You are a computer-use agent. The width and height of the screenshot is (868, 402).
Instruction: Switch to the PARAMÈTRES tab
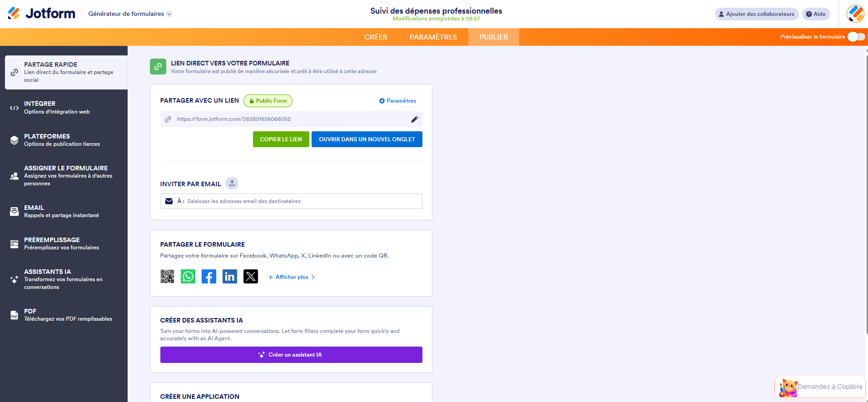pos(433,37)
